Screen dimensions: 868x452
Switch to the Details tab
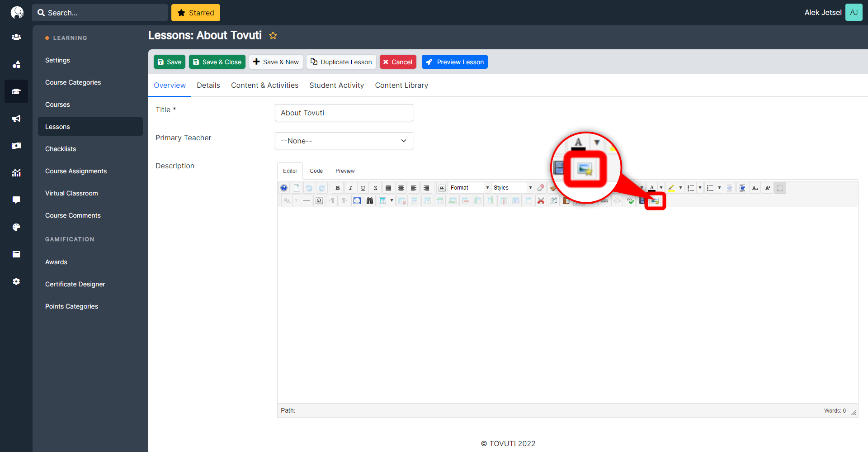click(208, 85)
